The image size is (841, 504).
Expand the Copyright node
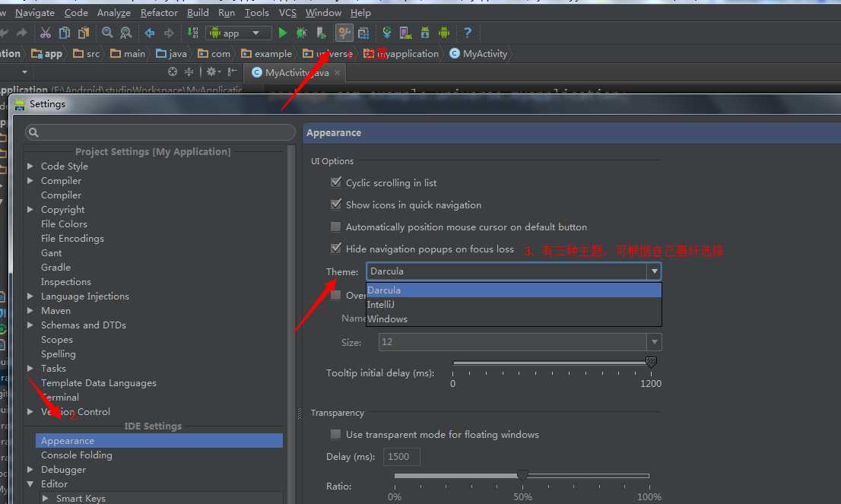[x=30, y=210]
